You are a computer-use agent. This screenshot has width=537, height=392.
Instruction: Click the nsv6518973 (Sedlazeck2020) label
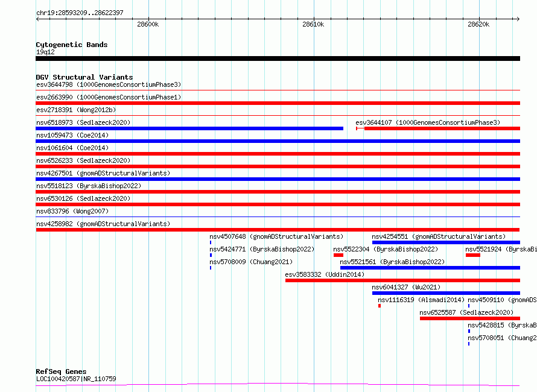[83, 122]
